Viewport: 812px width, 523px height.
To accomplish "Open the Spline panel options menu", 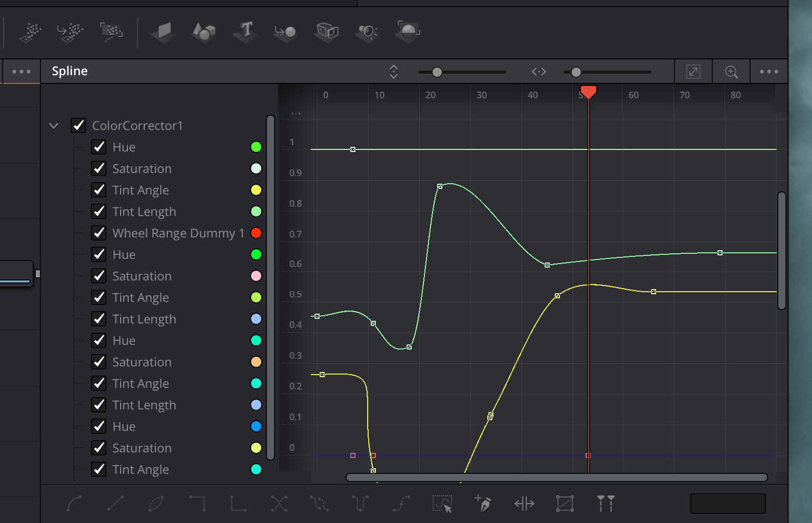I will [769, 72].
